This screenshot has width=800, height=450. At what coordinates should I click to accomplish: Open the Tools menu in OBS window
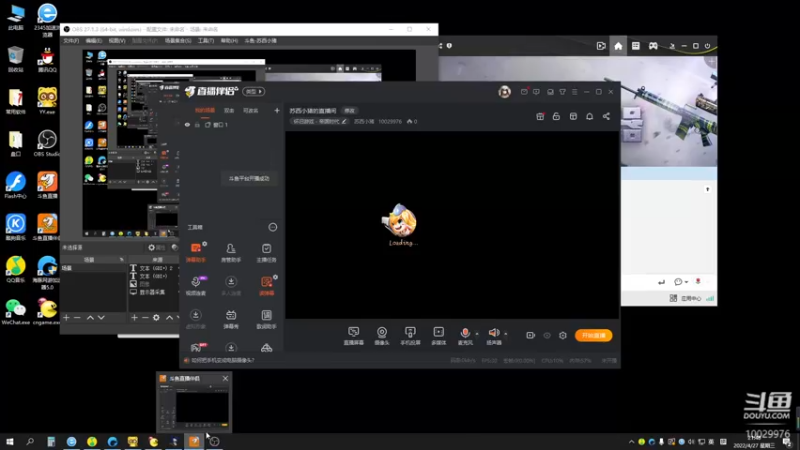click(x=206, y=40)
